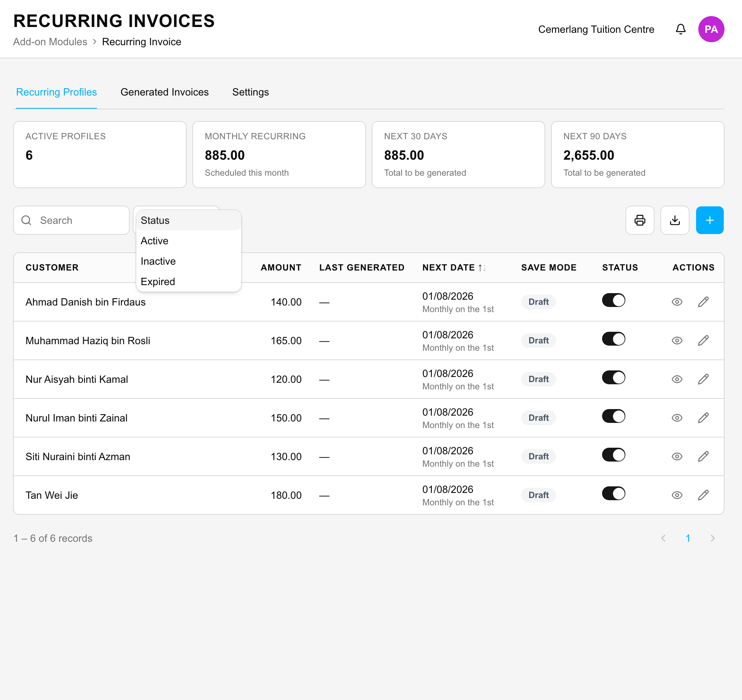The image size is (742, 700).
Task: Go to next page arrow
Action: tap(712, 538)
